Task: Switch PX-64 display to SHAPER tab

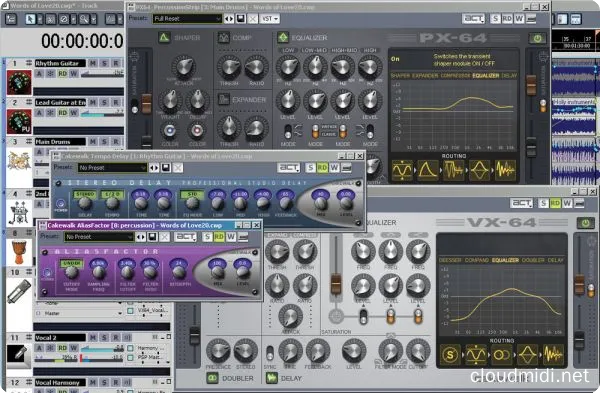Action: click(x=400, y=75)
